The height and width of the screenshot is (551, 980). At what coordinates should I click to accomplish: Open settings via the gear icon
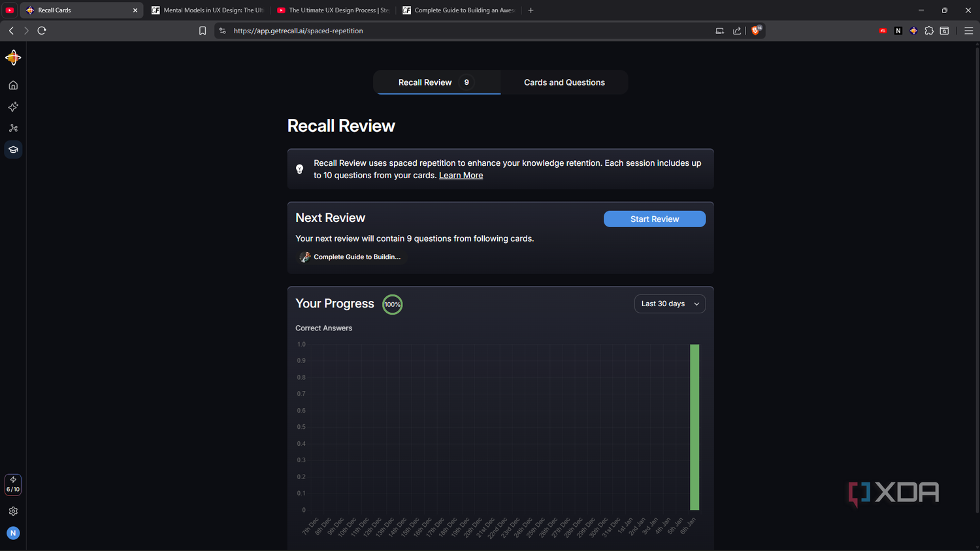tap(13, 511)
